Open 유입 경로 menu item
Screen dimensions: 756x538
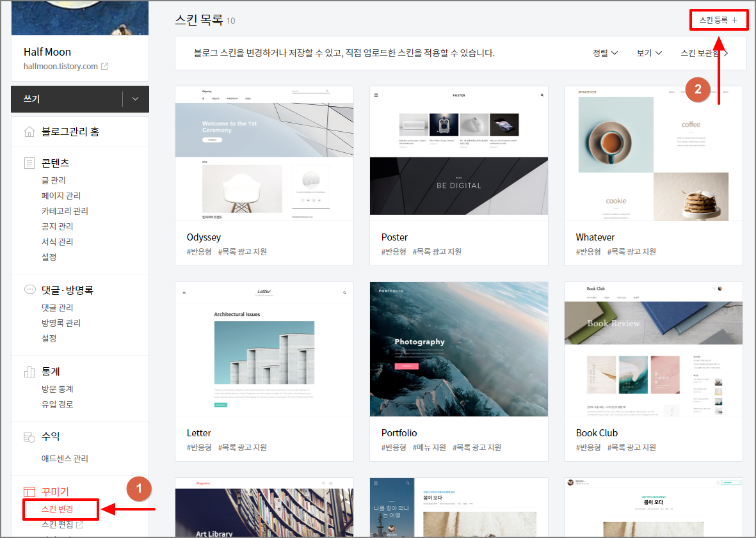[x=58, y=404]
